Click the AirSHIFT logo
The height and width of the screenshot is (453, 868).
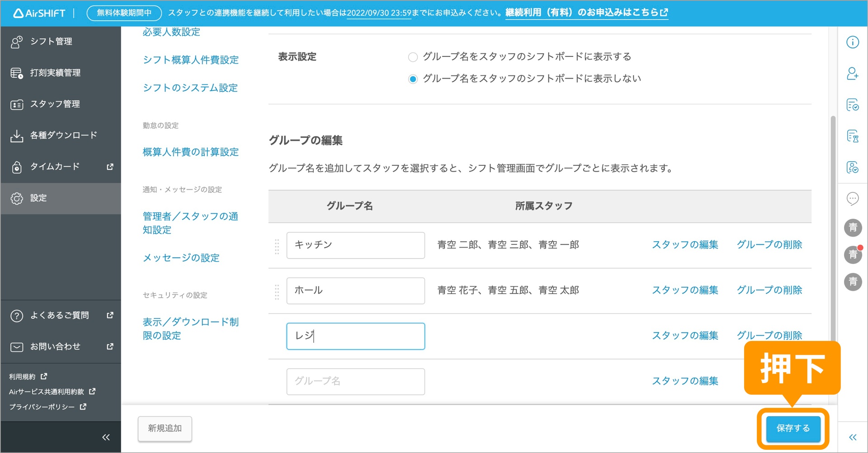tap(39, 13)
